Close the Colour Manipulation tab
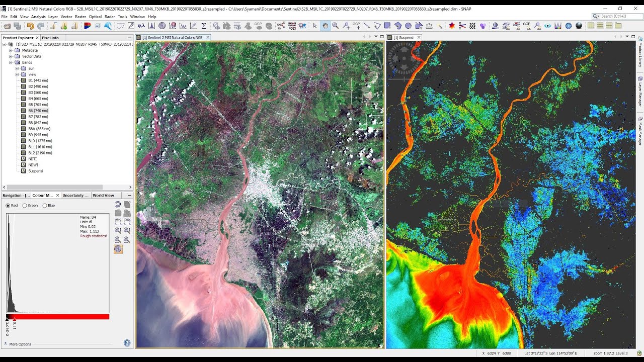644x362 pixels. 57,195
